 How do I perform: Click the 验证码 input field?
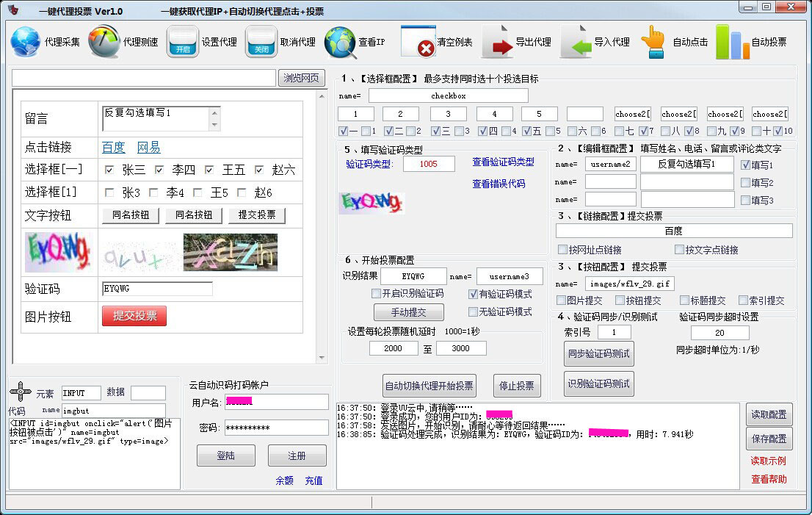(157, 289)
